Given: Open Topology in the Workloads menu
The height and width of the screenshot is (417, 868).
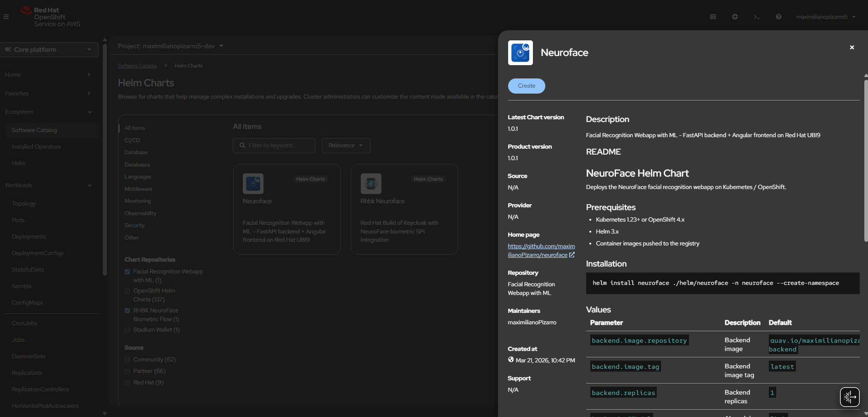Looking at the screenshot, I should click(24, 204).
